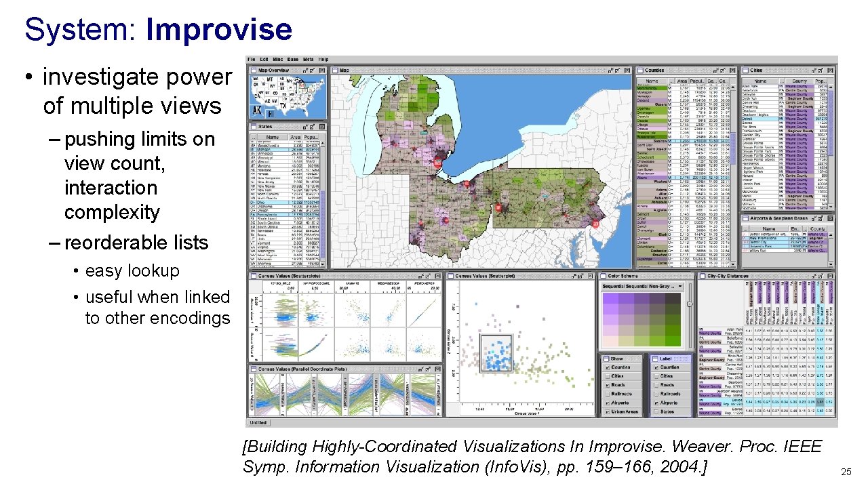The image size is (868, 488).
Task: Select the highlighted Ohio row in States table
Action: [x=285, y=202]
